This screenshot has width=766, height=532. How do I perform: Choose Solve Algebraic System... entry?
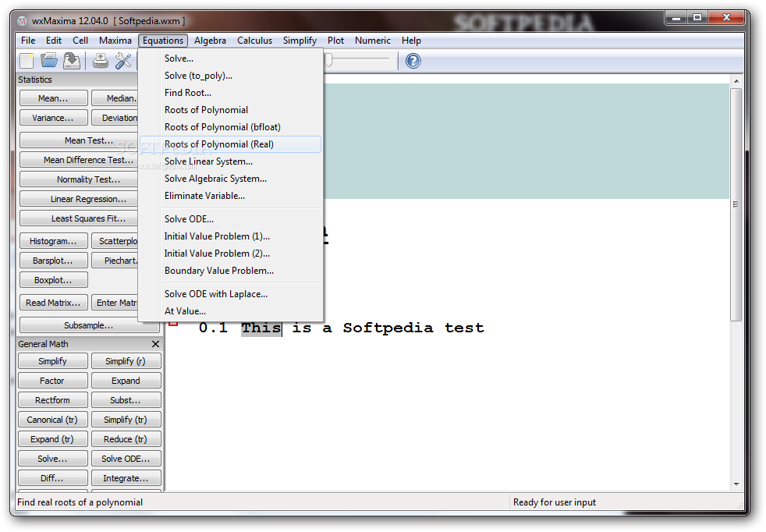pyautogui.click(x=230, y=179)
